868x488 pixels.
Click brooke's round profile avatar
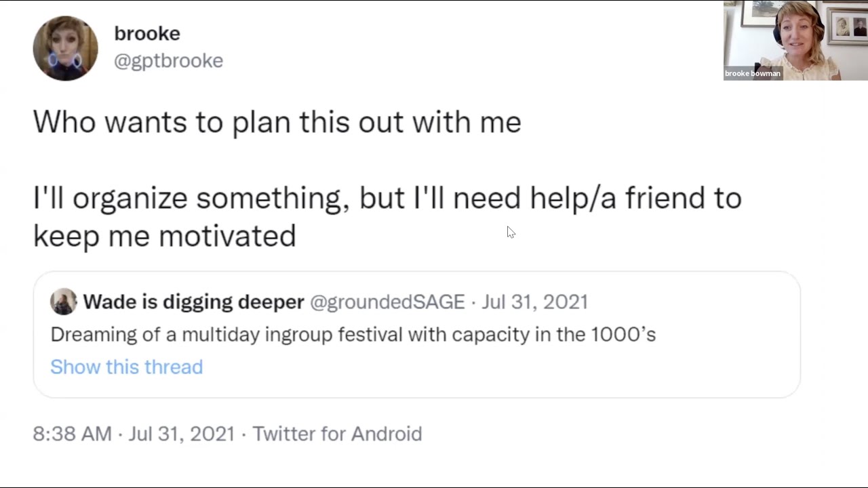coord(65,49)
